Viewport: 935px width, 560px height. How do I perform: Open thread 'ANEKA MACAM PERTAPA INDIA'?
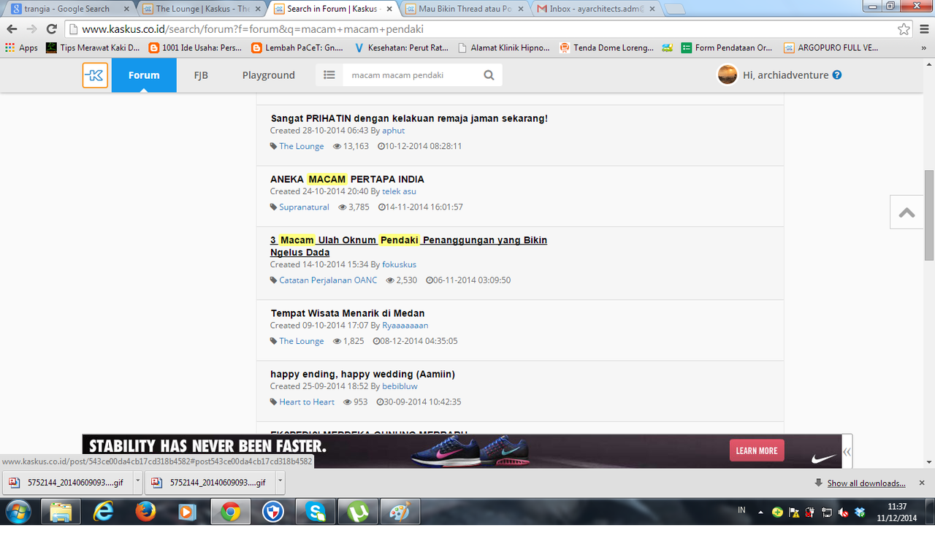(x=347, y=179)
